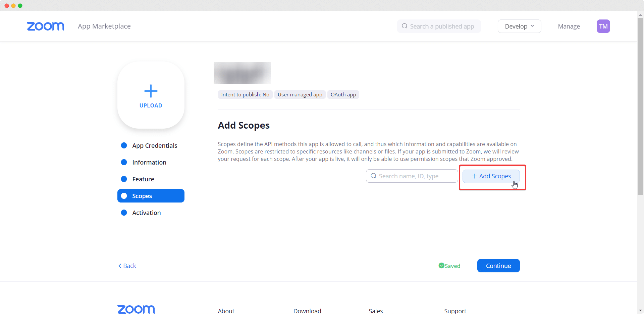Open the TM profile avatar menu

pos(603,26)
